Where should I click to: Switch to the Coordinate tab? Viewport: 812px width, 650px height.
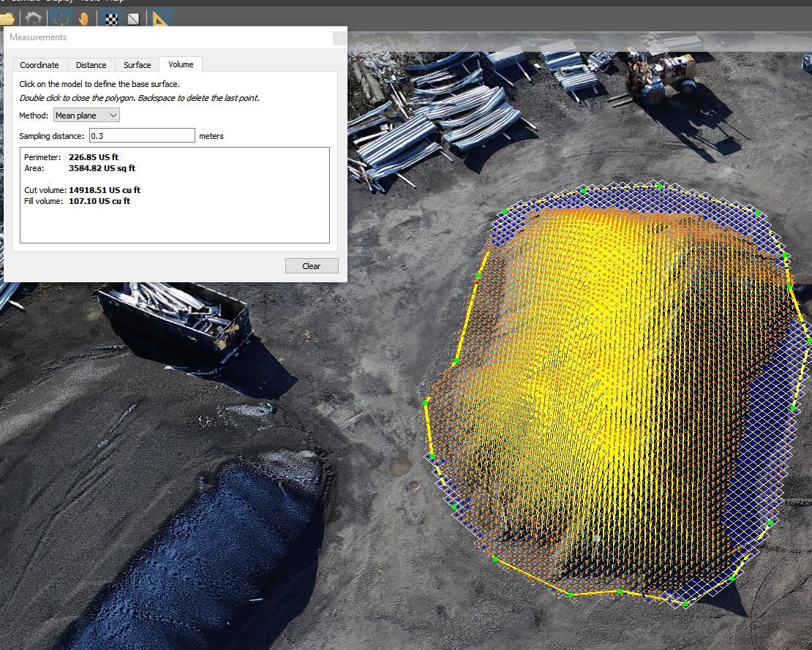point(40,65)
